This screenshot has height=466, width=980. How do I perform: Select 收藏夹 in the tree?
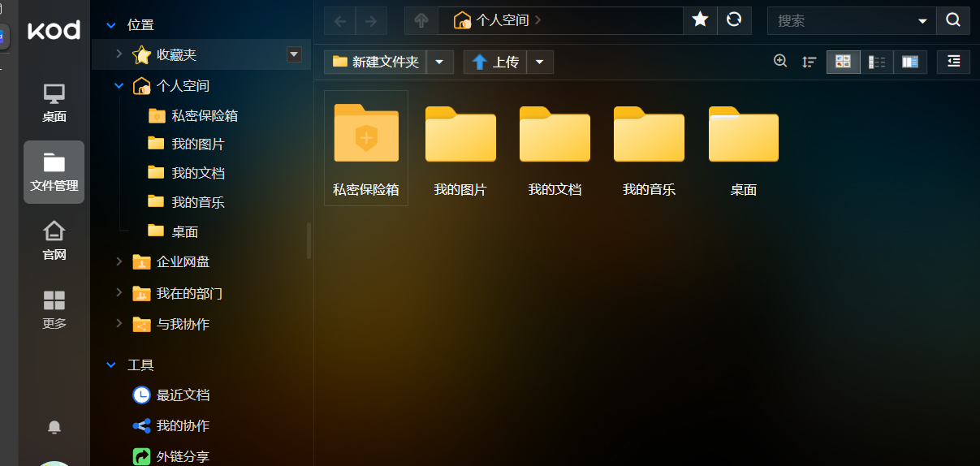coord(176,54)
